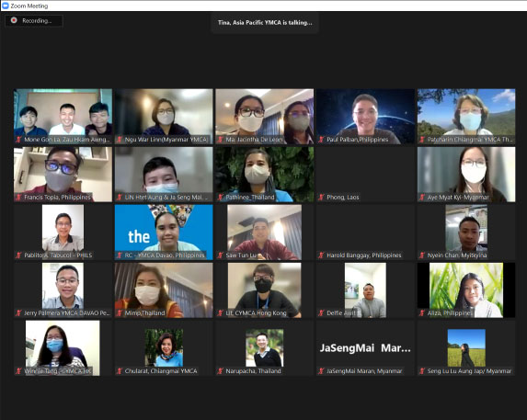
Task: Click muted mic icon beside Aliza, Philippines
Action: click(x=422, y=312)
